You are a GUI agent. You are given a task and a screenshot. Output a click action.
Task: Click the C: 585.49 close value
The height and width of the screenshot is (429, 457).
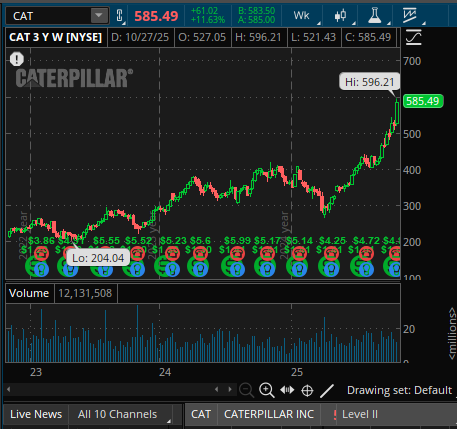(368, 37)
